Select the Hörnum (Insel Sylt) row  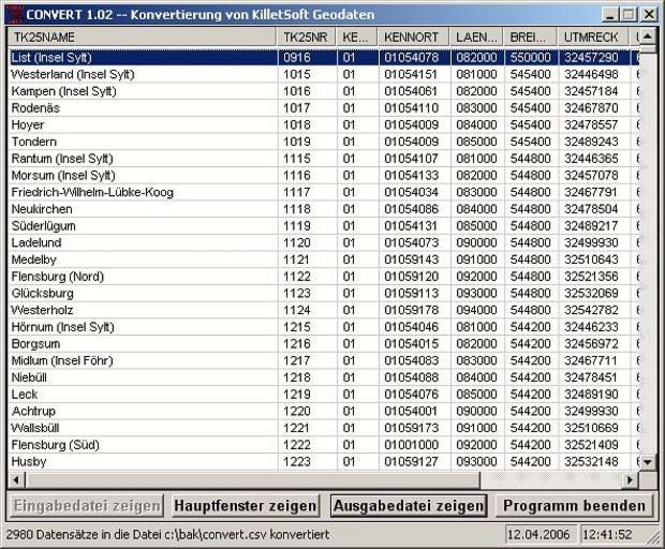(x=323, y=327)
